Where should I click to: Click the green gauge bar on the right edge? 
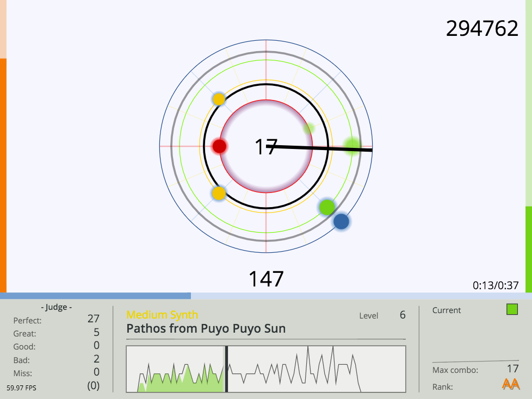[x=529, y=249]
